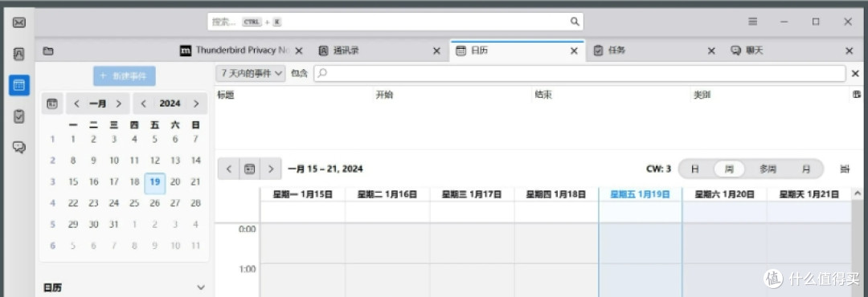868x297 pixels.
Task: Open the Mail space icon in sidebar
Action: tap(18, 22)
